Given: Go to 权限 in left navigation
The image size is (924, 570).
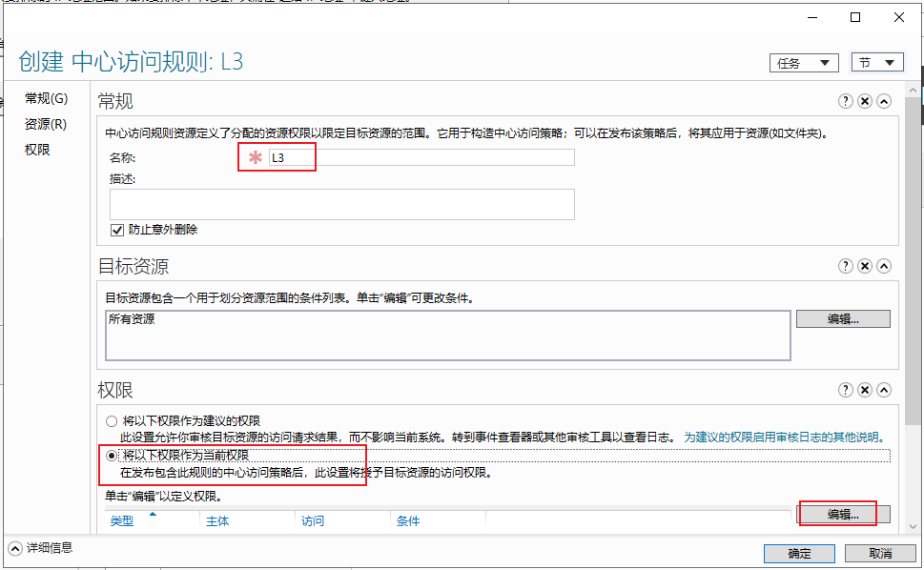Looking at the screenshot, I should tap(37, 150).
